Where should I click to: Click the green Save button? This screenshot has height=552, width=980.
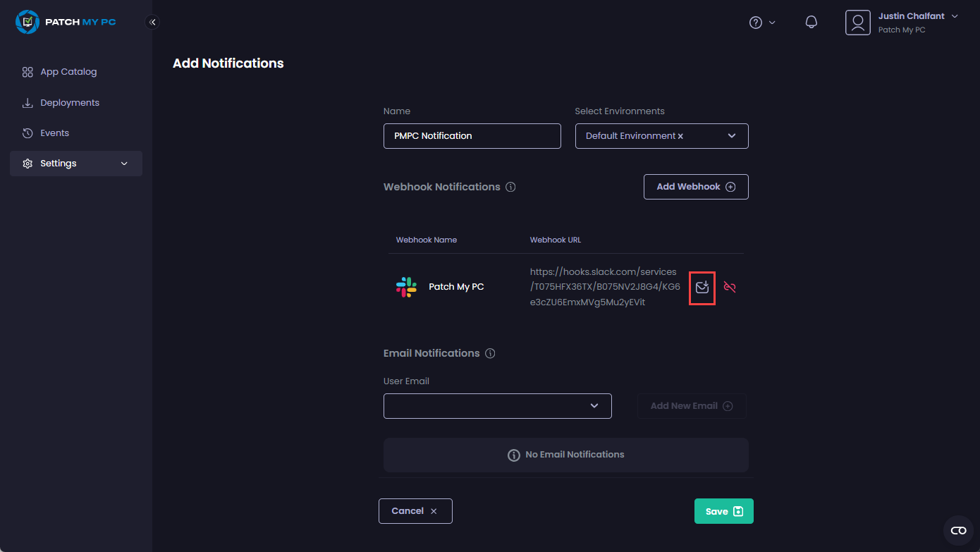(x=723, y=511)
